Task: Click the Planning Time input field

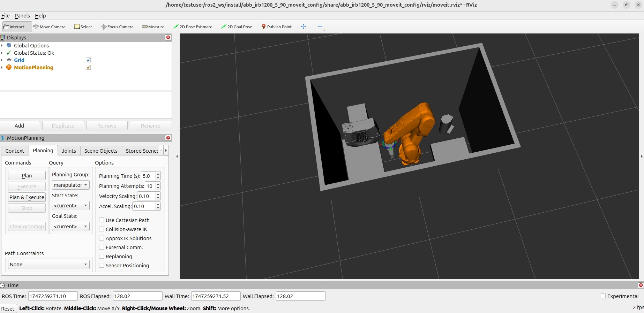Action: click(148, 176)
